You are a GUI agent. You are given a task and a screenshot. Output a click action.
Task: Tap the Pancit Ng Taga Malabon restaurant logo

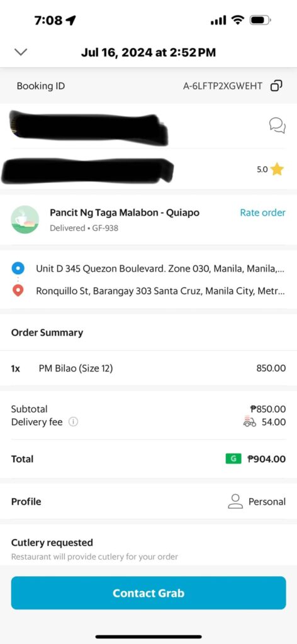25,219
